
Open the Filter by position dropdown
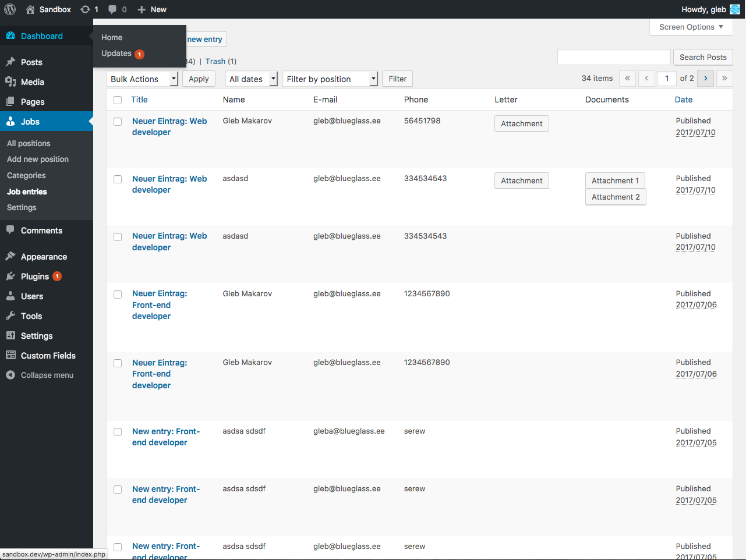point(330,79)
